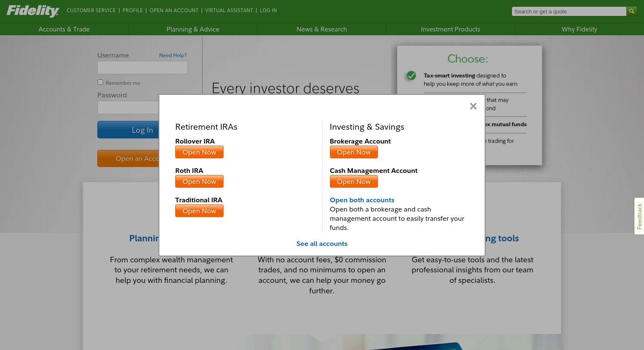The image size is (644, 350).
Task: Open the Accounts & Trade menu
Action: [64, 29]
